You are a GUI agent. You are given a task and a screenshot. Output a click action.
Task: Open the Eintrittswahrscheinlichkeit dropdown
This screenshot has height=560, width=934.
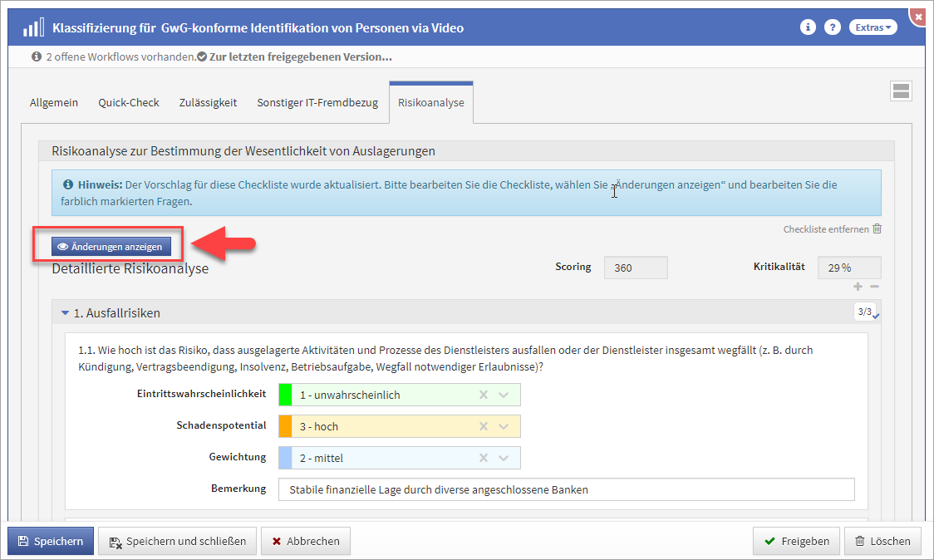pos(504,395)
